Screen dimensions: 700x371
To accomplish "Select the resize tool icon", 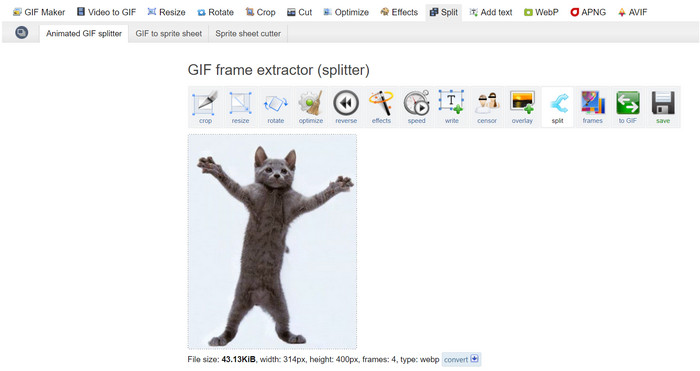I will click(x=240, y=107).
